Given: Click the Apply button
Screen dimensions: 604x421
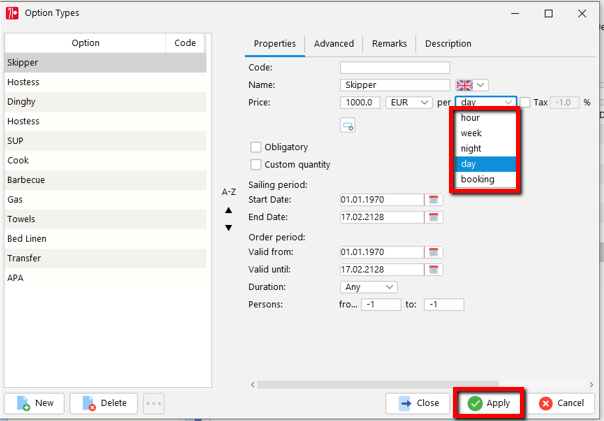Looking at the screenshot, I should (x=488, y=403).
